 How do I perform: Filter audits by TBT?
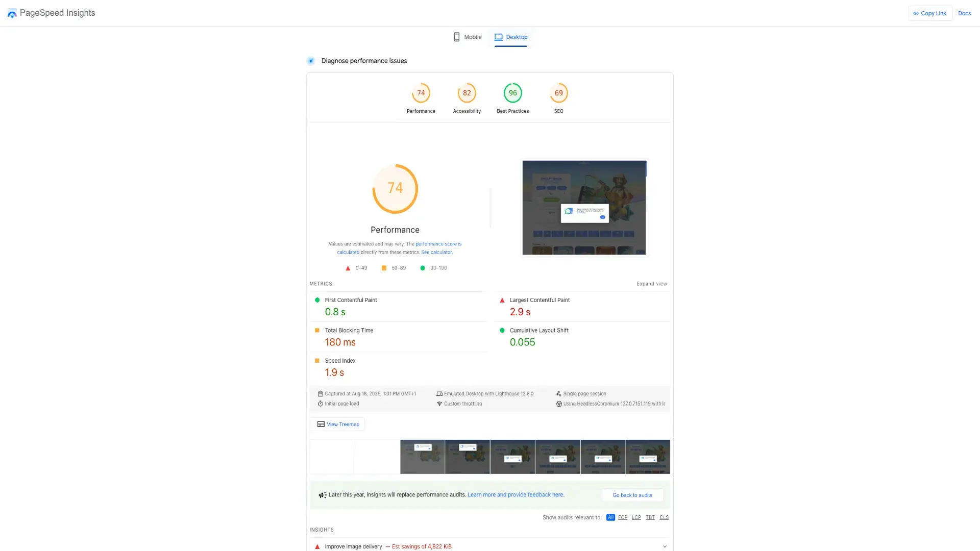650,517
